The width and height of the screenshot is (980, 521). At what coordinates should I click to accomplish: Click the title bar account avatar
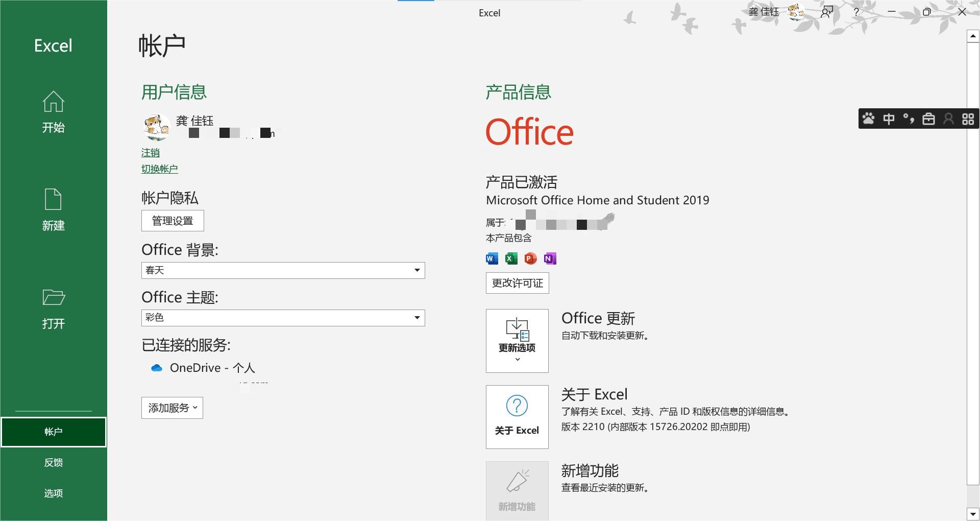796,12
